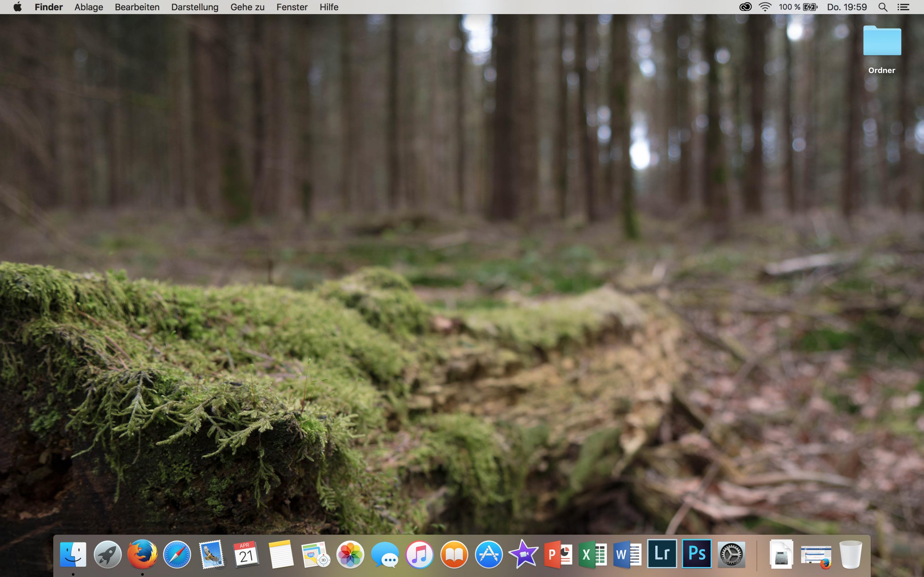Screen dimensions: 924x577
Task: Open Firefox from the Dock
Action: tap(142, 554)
